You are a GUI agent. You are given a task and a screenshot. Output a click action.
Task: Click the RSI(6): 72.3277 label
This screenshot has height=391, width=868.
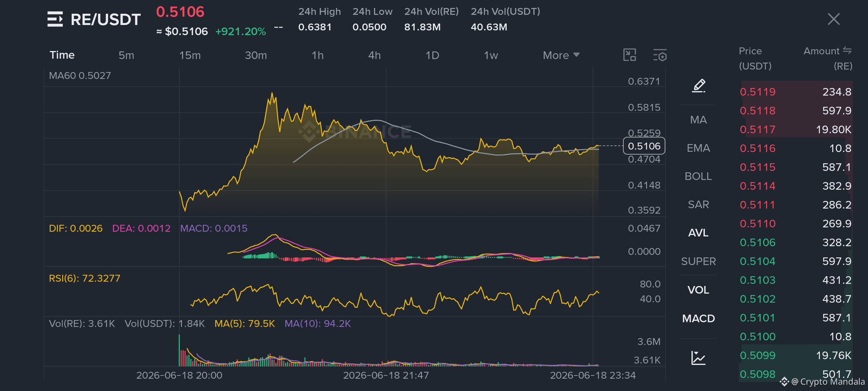pyautogui.click(x=84, y=278)
